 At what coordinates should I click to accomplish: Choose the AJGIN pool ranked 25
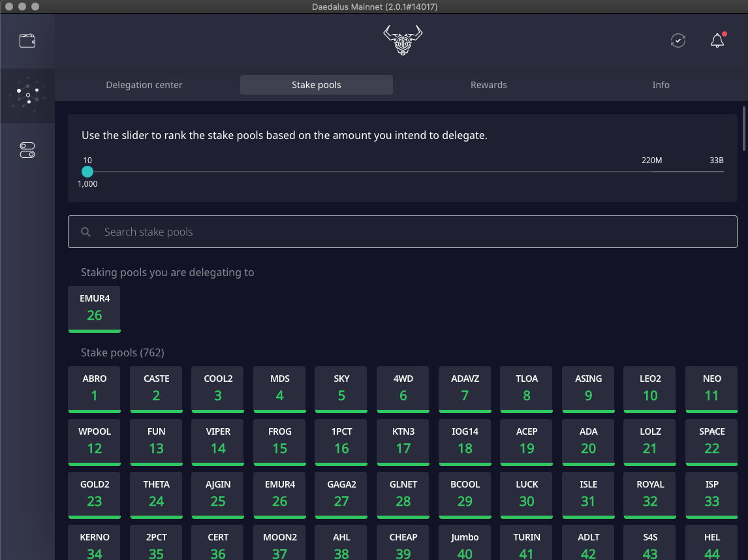[x=218, y=495]
